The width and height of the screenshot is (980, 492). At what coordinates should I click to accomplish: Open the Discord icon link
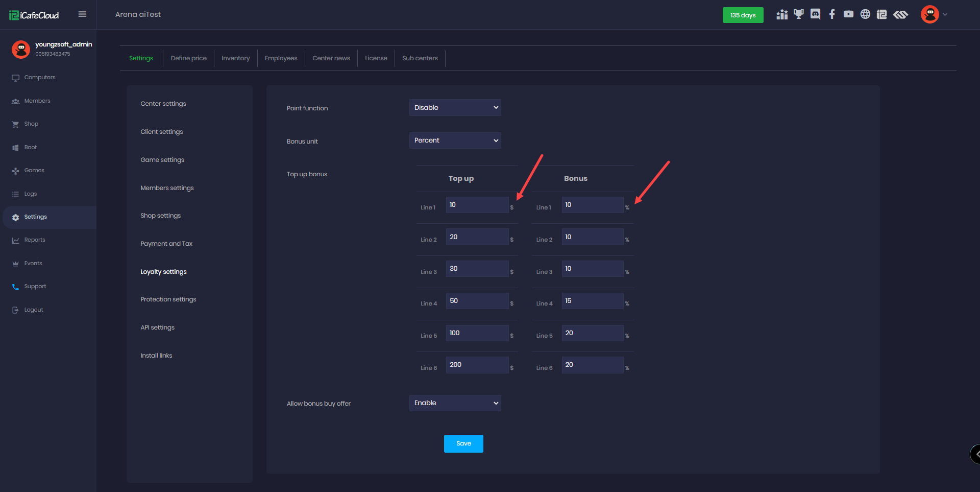click(815, 14)
